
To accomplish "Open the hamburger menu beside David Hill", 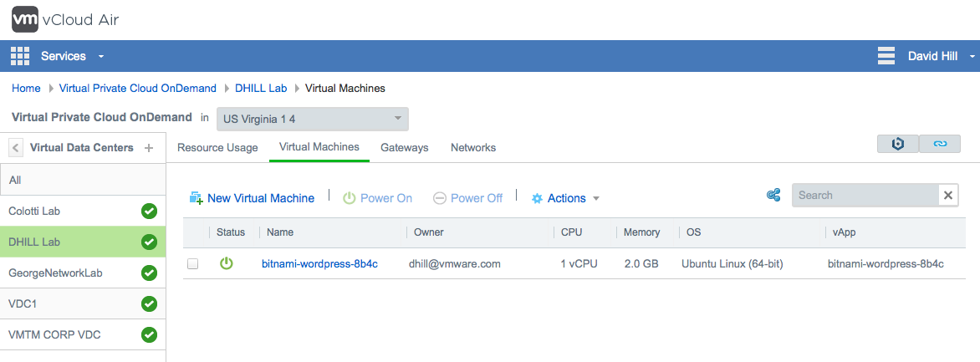I will coord(887,56).
